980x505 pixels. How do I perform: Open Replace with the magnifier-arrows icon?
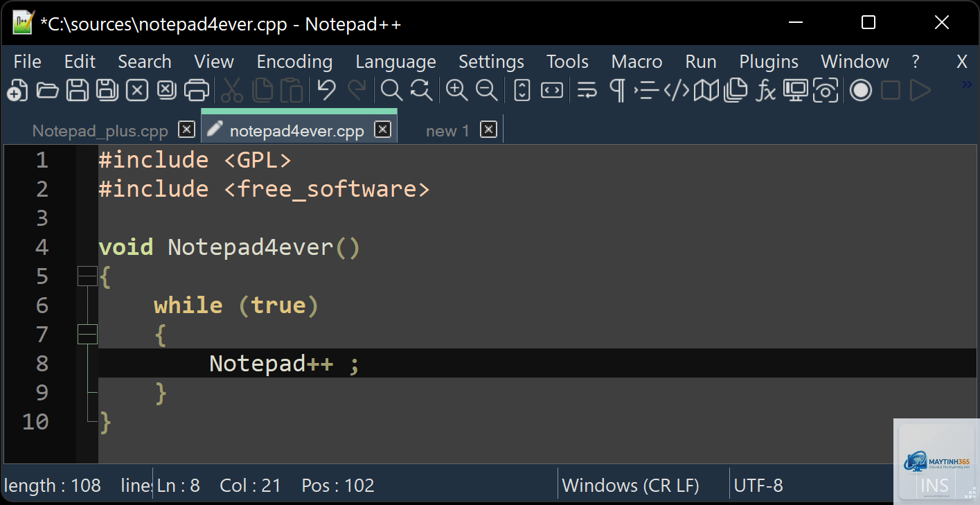coord(421,90)
